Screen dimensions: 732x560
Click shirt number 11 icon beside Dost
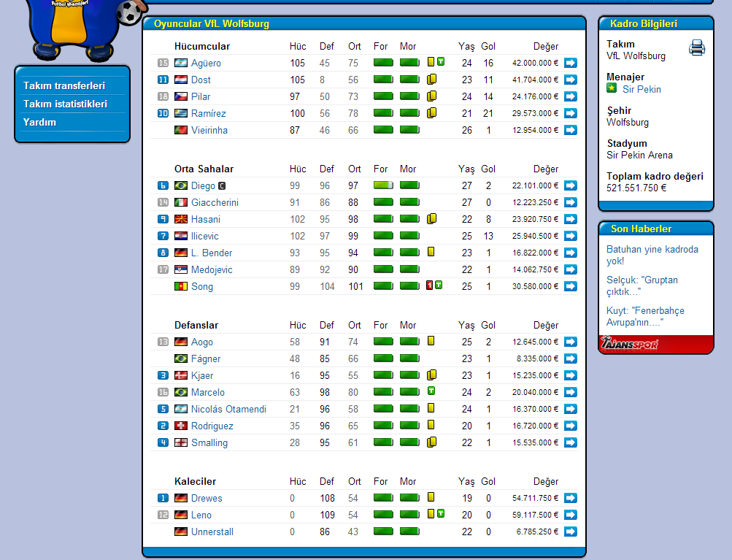(163, 80)
